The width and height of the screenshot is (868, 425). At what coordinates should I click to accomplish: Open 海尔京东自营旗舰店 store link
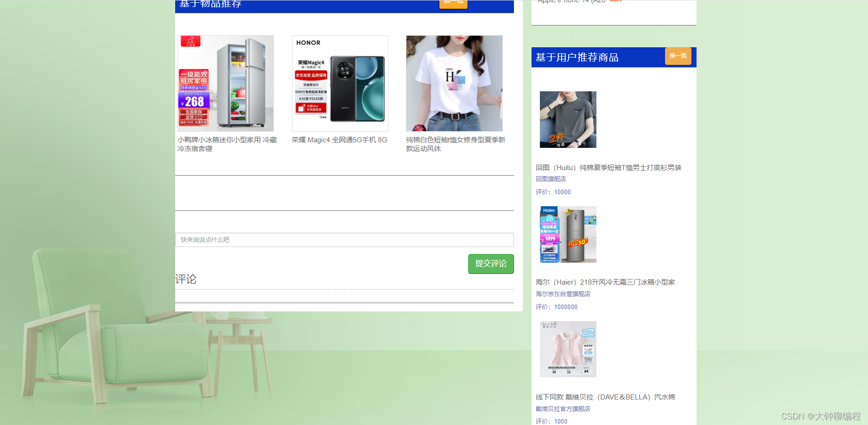point(562,293)
